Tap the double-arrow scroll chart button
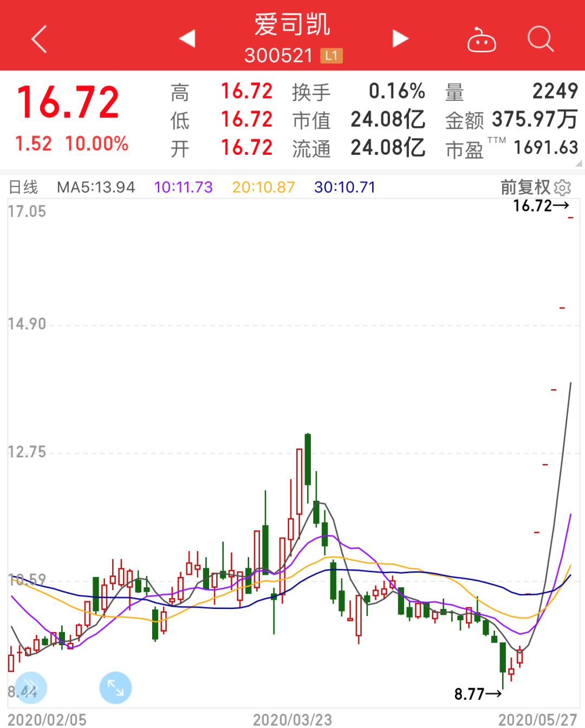Image resolution: width=585 pixels, height=728 pixels. (31, 687)
